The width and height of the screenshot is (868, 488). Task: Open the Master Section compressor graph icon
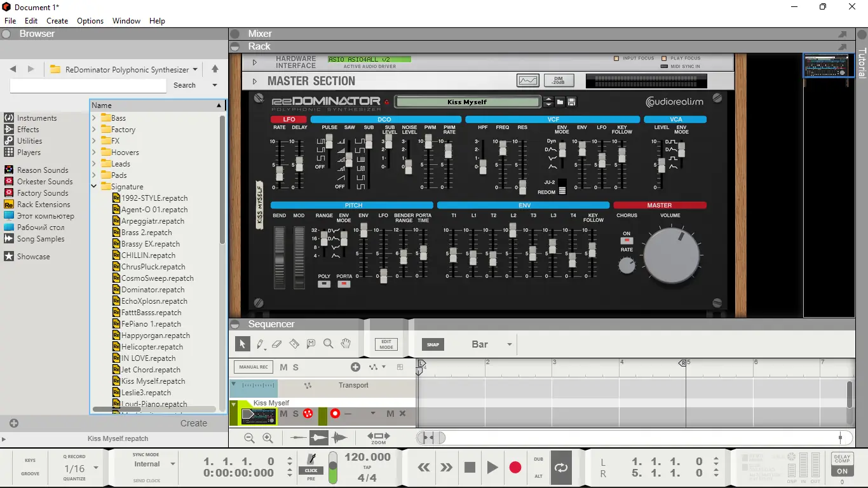[x=528, y=81]
